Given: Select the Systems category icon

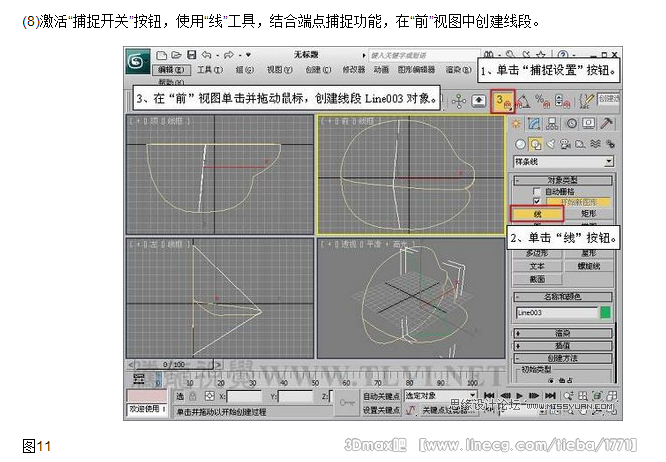Looking at the screenshot, I should coord(610,144).
